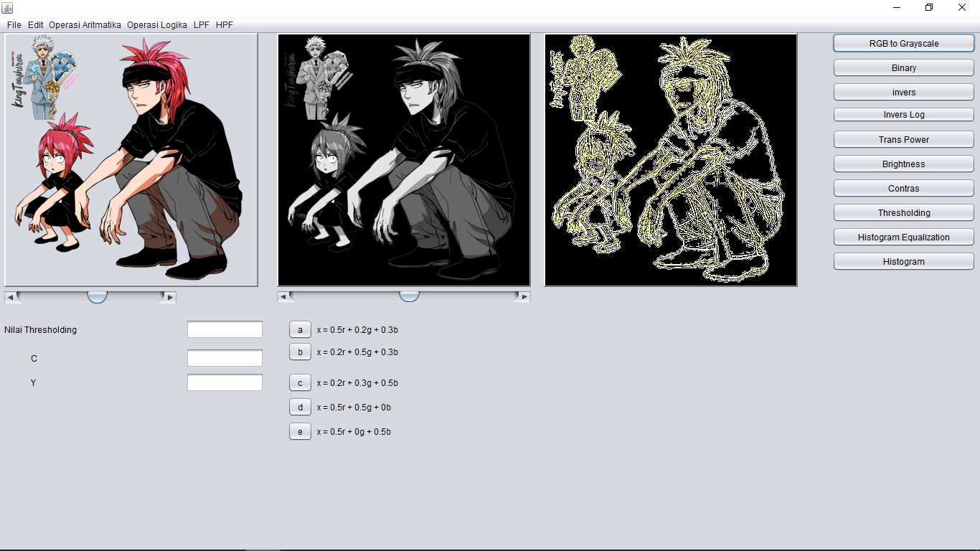980x551 pixels.
Task: Click the Contras button
Action: pos(904,188)
